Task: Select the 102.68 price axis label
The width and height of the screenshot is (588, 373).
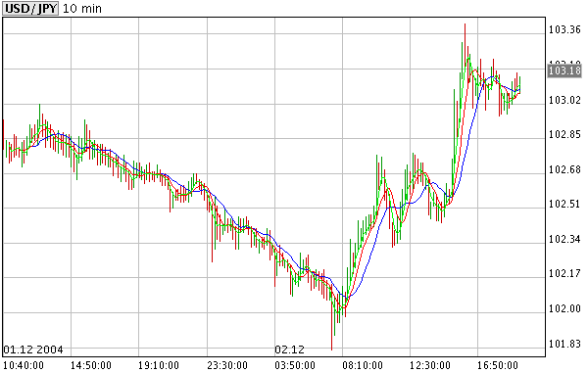Action: coord(564,169)
